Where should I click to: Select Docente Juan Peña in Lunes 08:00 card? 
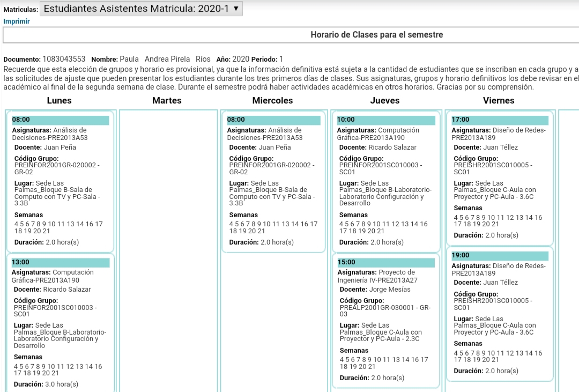tap(45, 147)
